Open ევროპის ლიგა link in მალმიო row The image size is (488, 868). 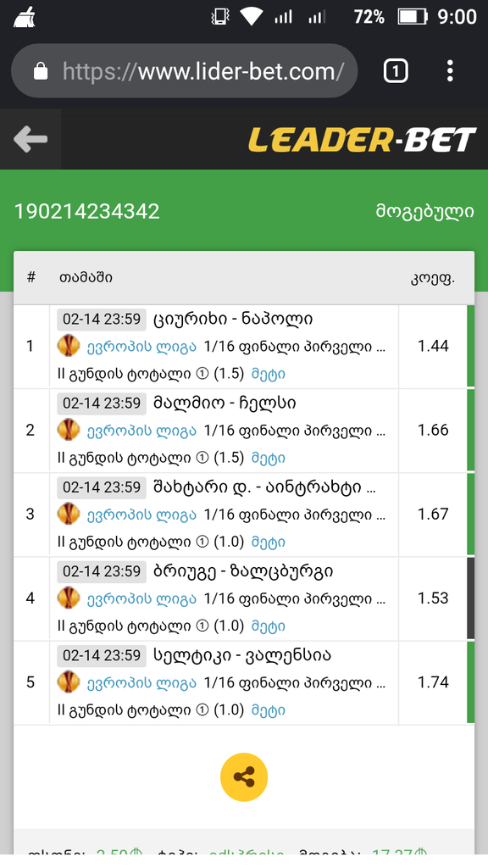click(x=141, y=431)
